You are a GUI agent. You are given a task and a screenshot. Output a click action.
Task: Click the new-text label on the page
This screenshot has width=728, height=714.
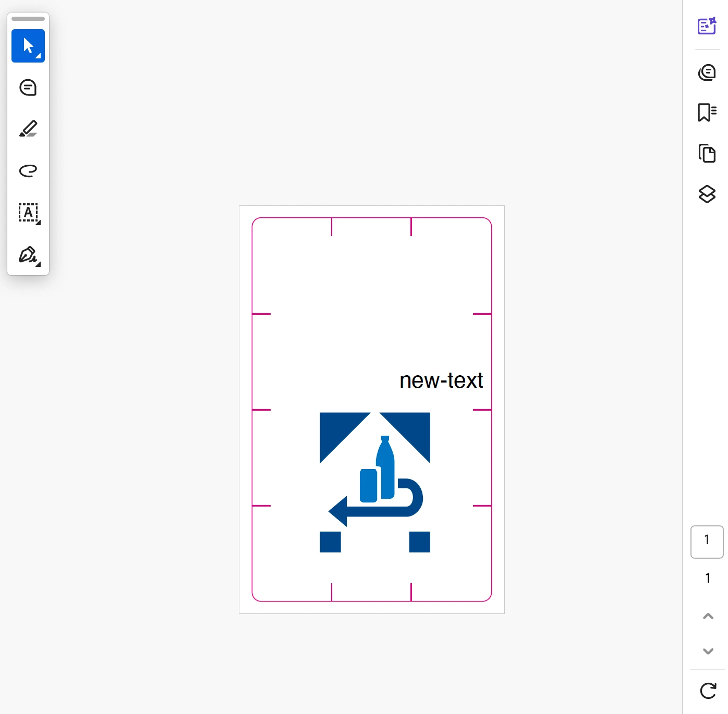441,380
